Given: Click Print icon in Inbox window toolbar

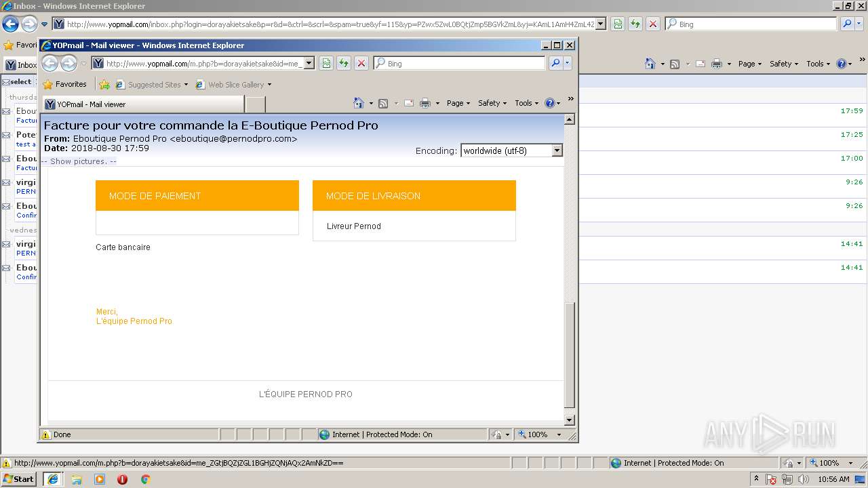Looking at the screenshot, I should [717, 64].
